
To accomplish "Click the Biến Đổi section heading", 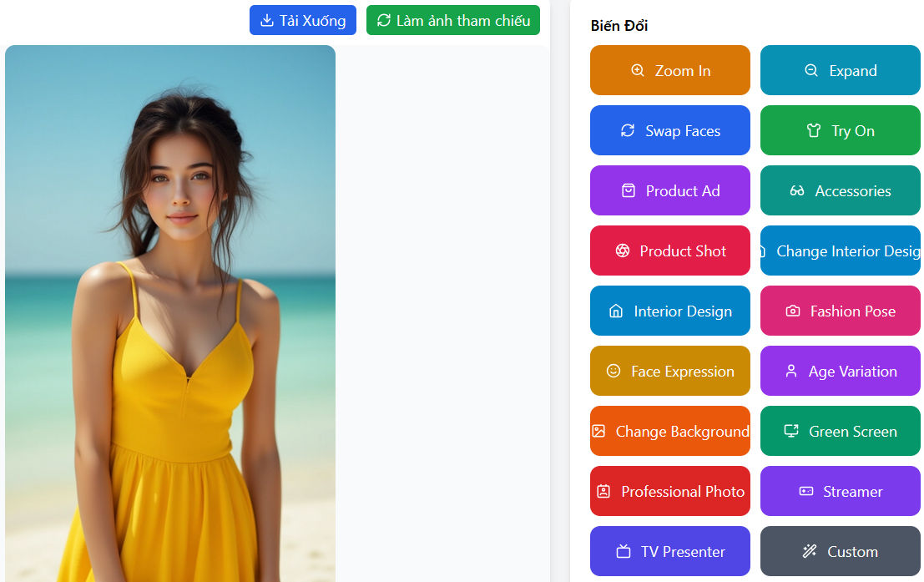I will (x=619, y=26).
